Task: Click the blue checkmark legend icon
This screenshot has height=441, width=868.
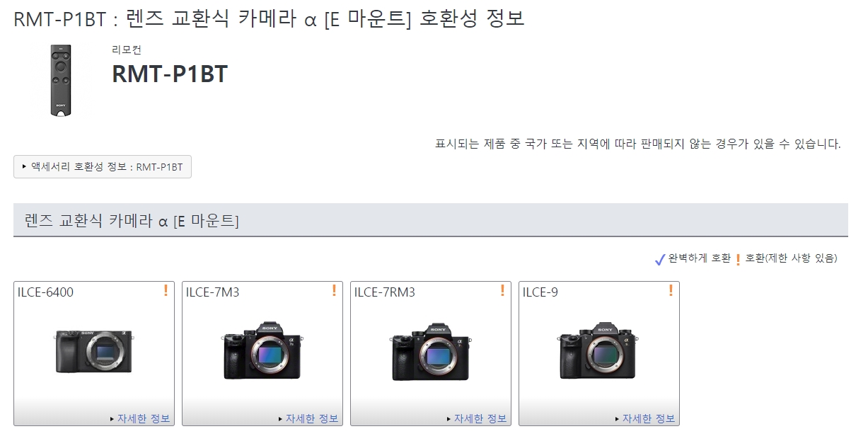Action: coord(660,260)
